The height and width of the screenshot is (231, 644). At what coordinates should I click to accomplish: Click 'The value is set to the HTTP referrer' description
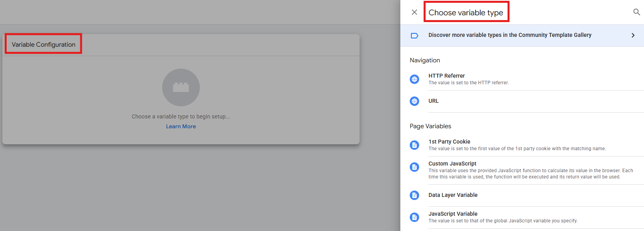click(469, 83)
